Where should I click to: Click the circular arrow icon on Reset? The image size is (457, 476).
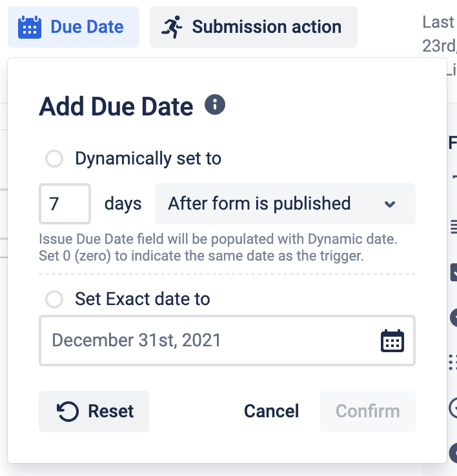(x=68, y=412)
